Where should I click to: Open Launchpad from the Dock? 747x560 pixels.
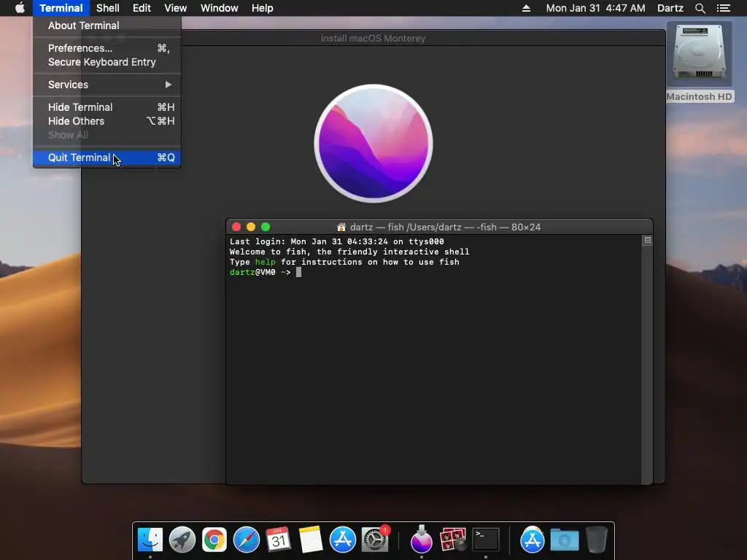(182, 540)
